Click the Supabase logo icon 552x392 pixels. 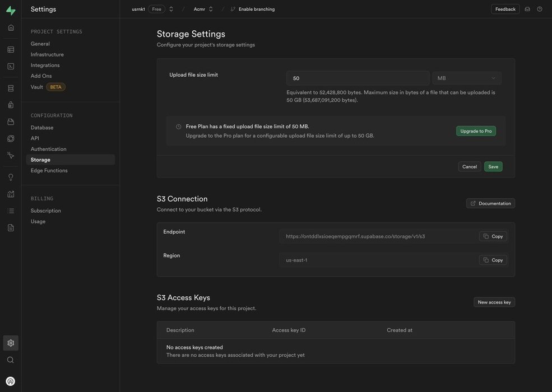[x=11, y=10]
